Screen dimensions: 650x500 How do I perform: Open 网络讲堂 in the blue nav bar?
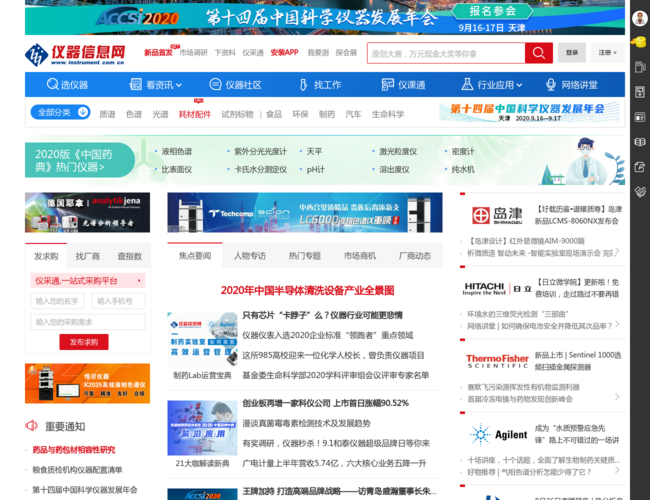click(572, 85)
